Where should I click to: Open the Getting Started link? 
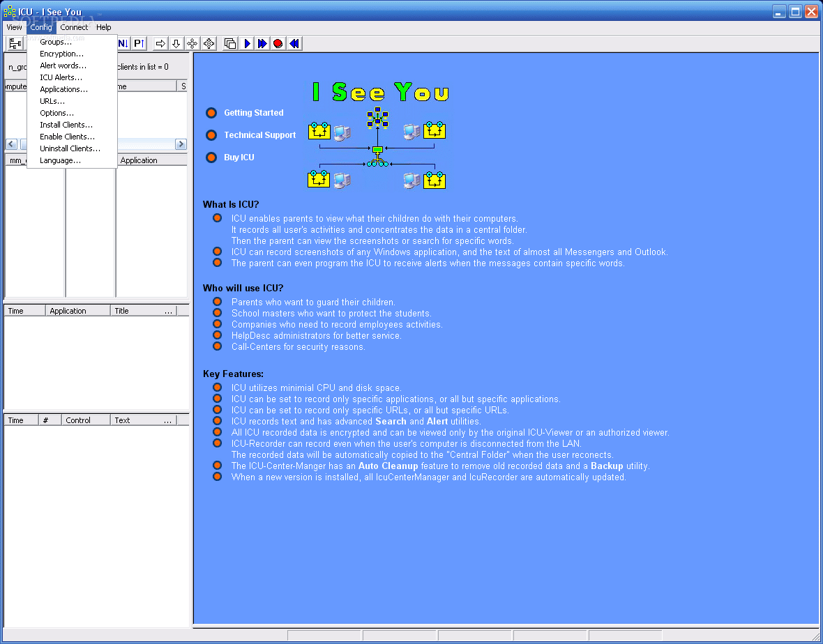click(x=253, y=113)
